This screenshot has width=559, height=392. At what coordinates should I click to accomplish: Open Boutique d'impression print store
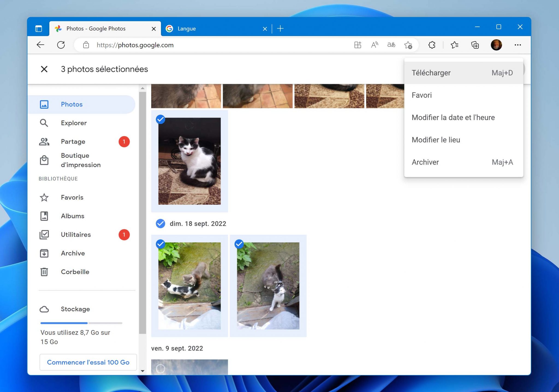[81, 160]
